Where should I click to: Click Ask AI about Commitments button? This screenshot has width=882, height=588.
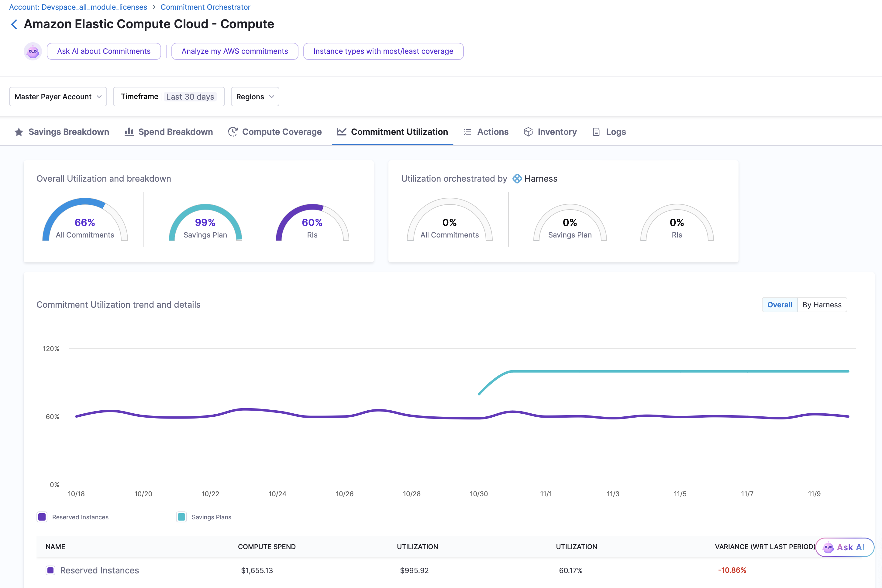[x=104, y=51]
